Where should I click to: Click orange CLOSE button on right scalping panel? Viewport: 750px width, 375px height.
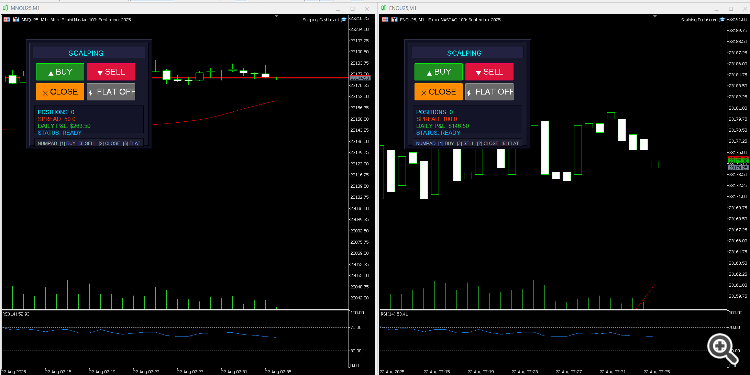439,92
